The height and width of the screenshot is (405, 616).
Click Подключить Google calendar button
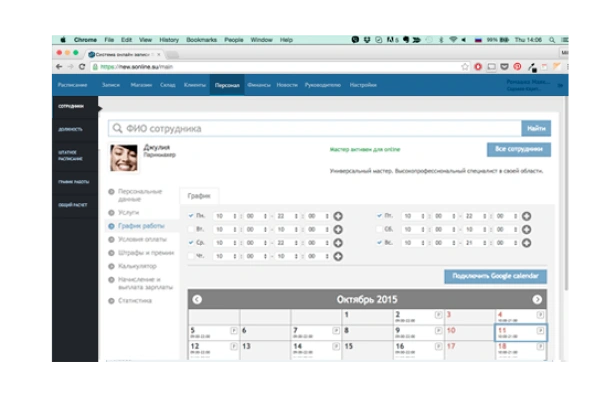point(496,276)
